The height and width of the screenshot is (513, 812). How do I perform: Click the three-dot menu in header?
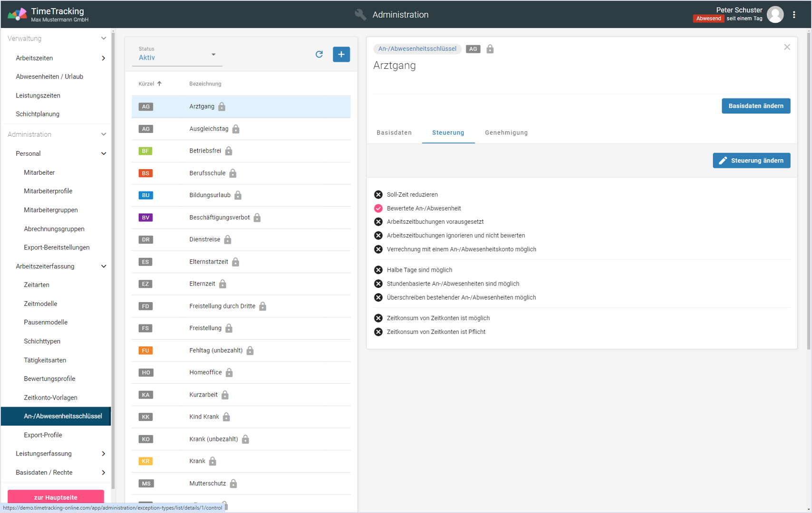[794, 15]
